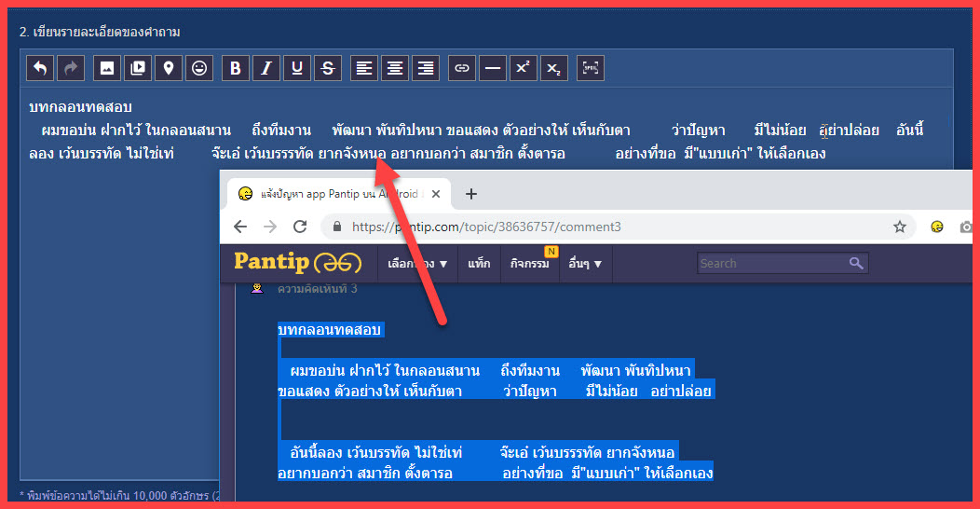The width and height of the screenshot is (980, 509).
Task: Open the กิจกรรม menu
Action: pyautogui.click(x=529, y=263)
